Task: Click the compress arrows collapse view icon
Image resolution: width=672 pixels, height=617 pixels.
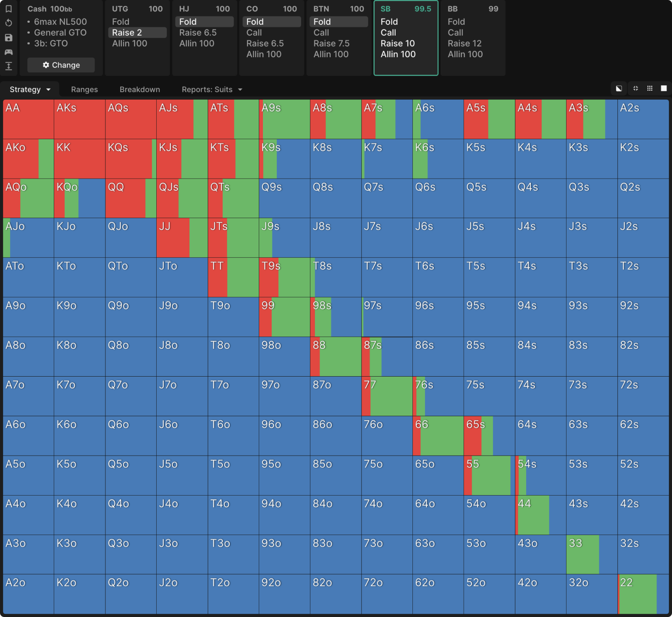Action: pyautogui.click(x=635, y=88)
